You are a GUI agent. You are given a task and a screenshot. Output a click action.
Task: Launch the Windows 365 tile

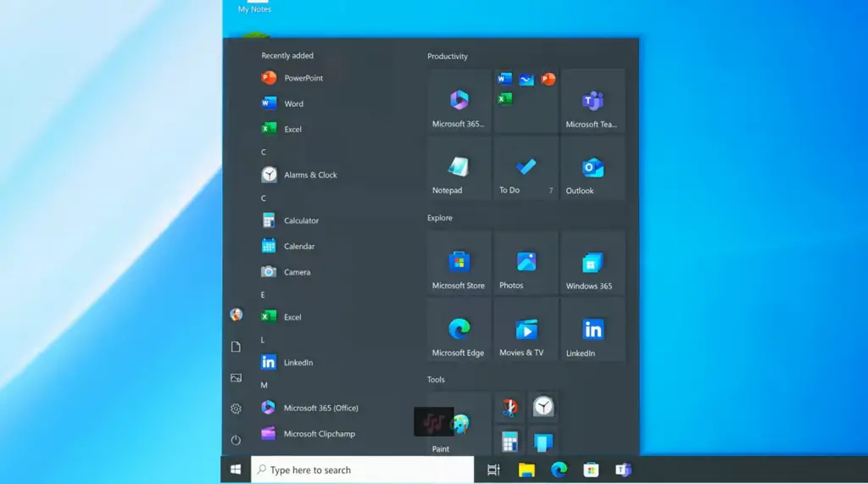pos(593,263)
